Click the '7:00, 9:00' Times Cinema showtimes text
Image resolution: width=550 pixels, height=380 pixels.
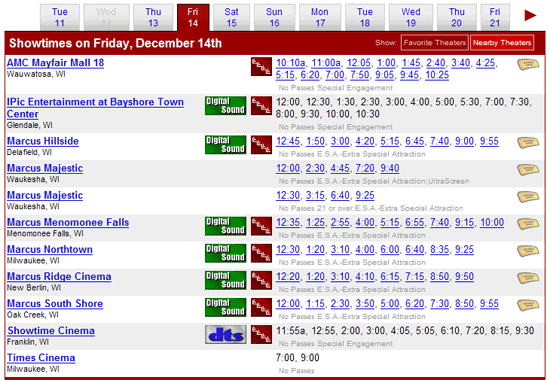pyautogui.click(x=297, y=358)
